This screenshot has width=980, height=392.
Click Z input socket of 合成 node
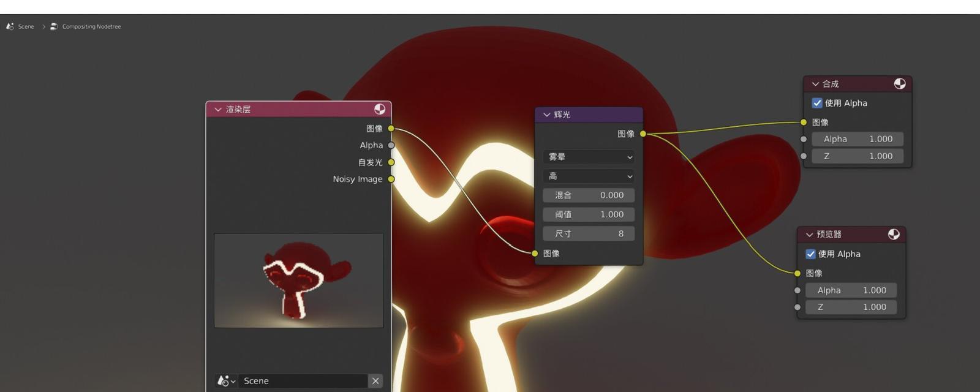(804, 156)
